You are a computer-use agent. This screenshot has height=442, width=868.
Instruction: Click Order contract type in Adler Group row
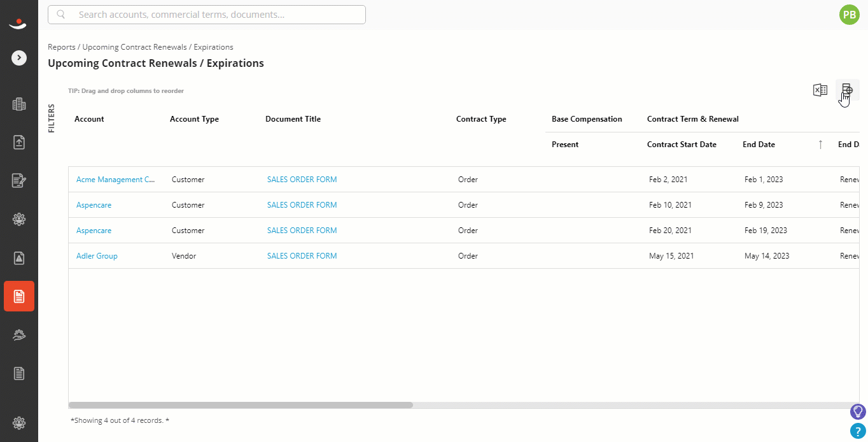(x=468, y=256)
